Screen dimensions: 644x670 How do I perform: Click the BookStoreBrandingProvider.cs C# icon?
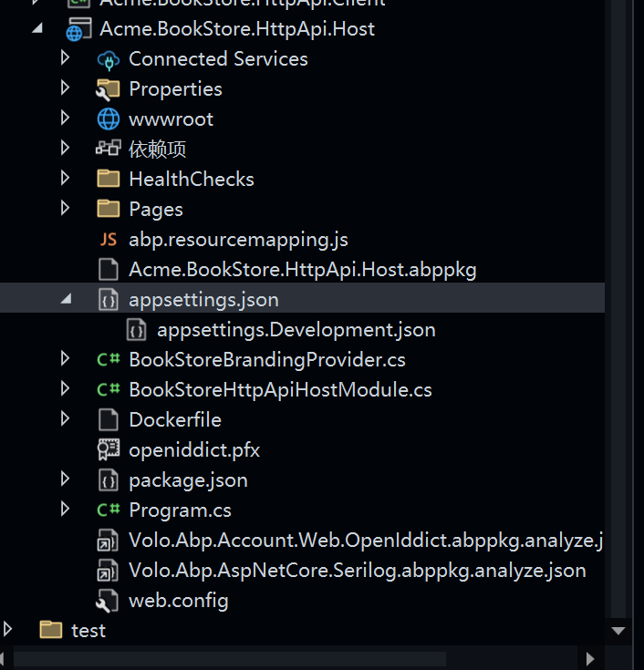[109, 360]
